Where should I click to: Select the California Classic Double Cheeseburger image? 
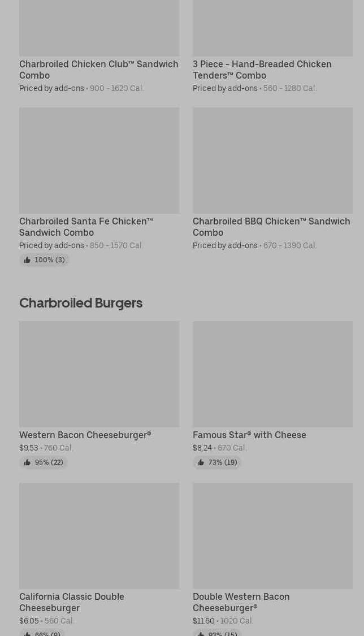[x=99, y=536]
